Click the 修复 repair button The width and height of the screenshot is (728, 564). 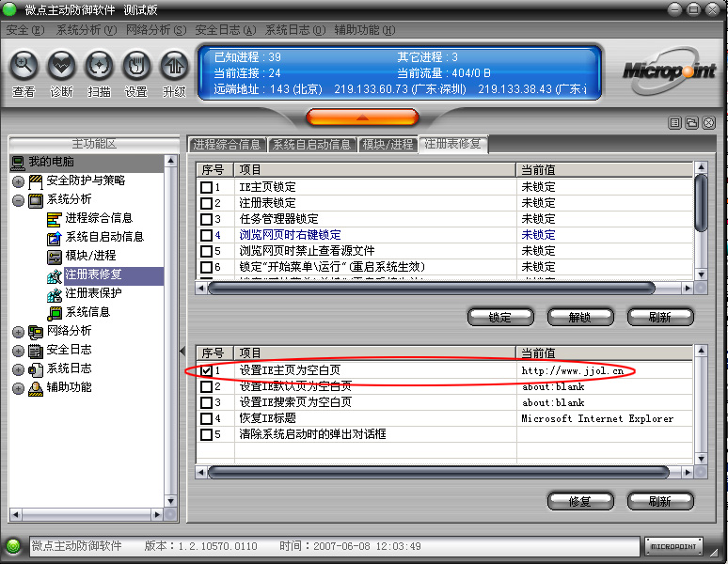(x=579, y=501)
